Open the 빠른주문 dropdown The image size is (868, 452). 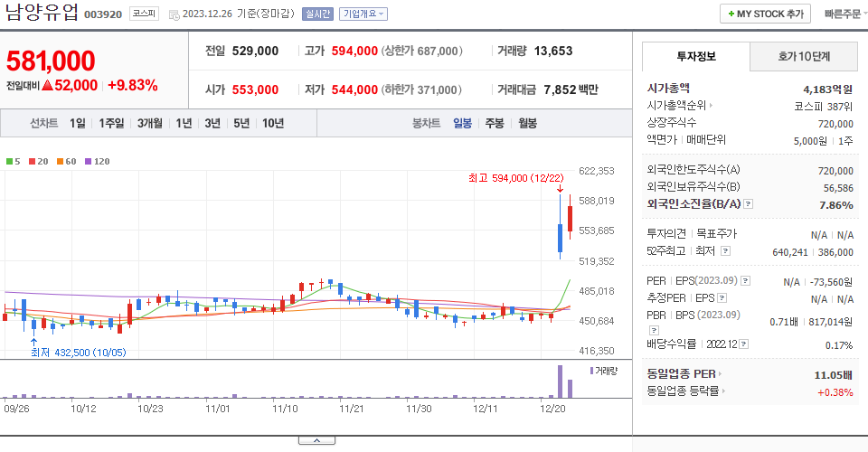point(845,14)
